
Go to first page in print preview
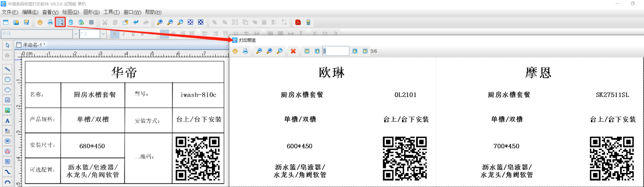coord(307,51)
